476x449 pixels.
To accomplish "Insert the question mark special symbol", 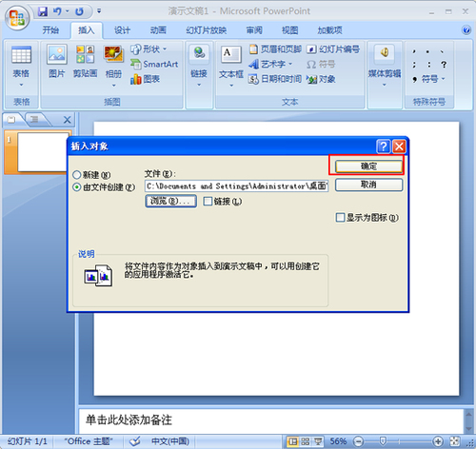I will (444, 65).
